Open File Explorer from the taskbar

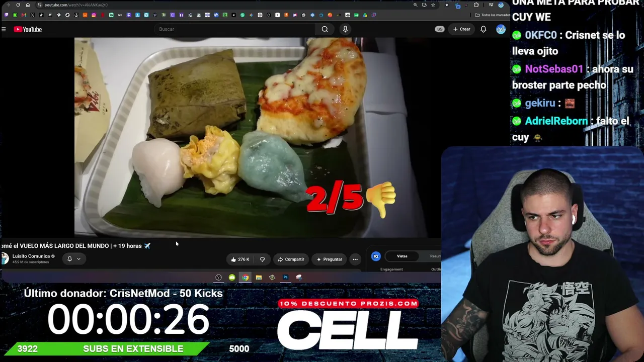[259, 278]
